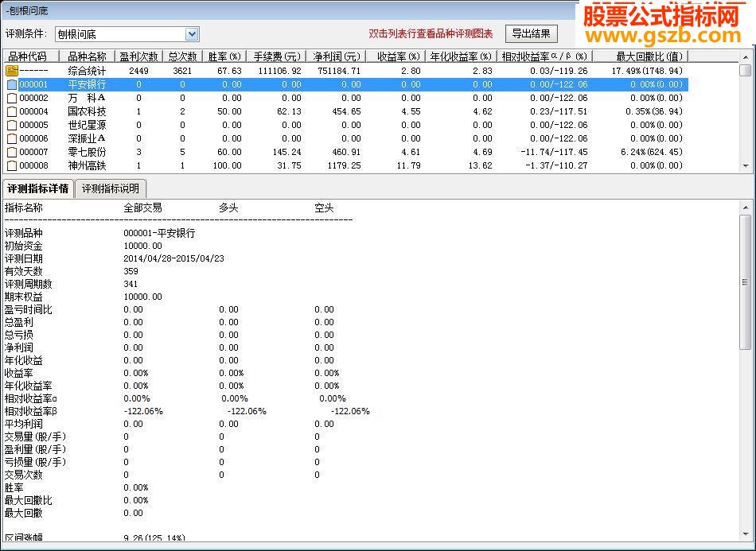Click the details panel scrollbar up arrow

tap(746, 208)
